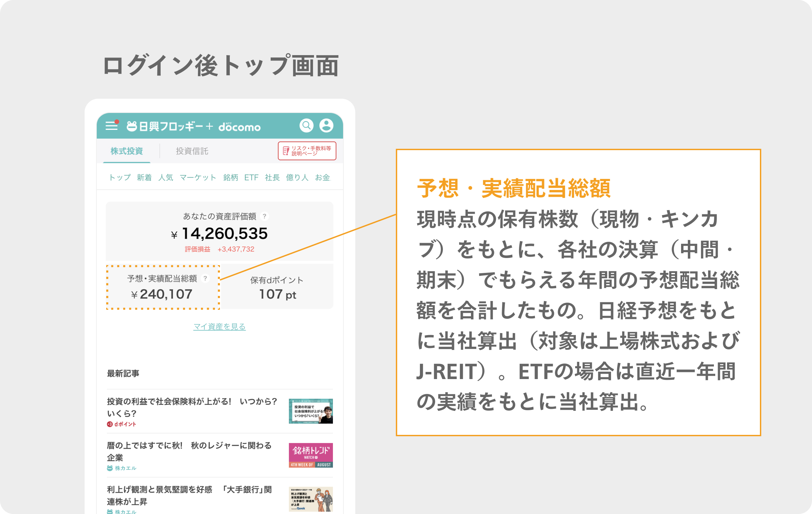The image size is (812, 514).
Task: Open 保有dポイント panel
Action: [277, 287]
